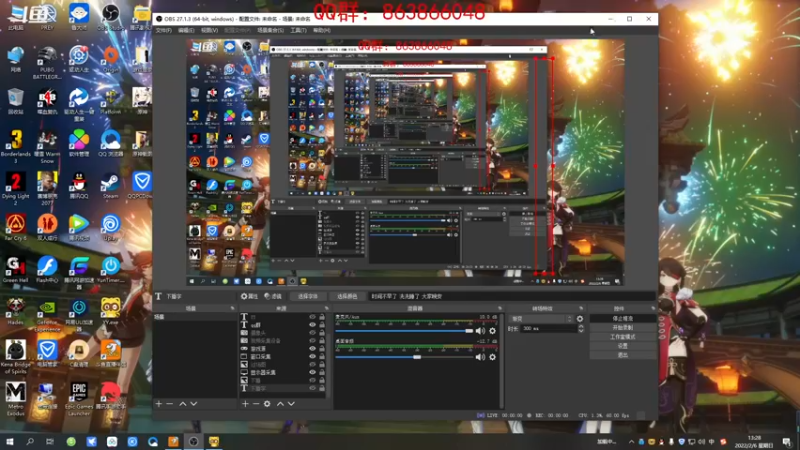800x450 pixels.
Task: Open source properties gear in sources toolbar
Action: pyautogui.click(x=267, y=404)
